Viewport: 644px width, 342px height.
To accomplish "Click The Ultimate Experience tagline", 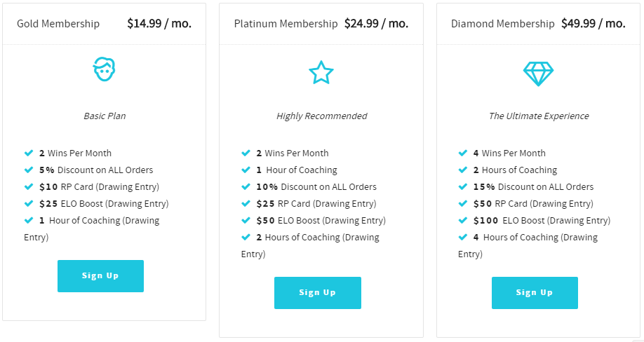I will pyautogui.click(x=539, y=116).
